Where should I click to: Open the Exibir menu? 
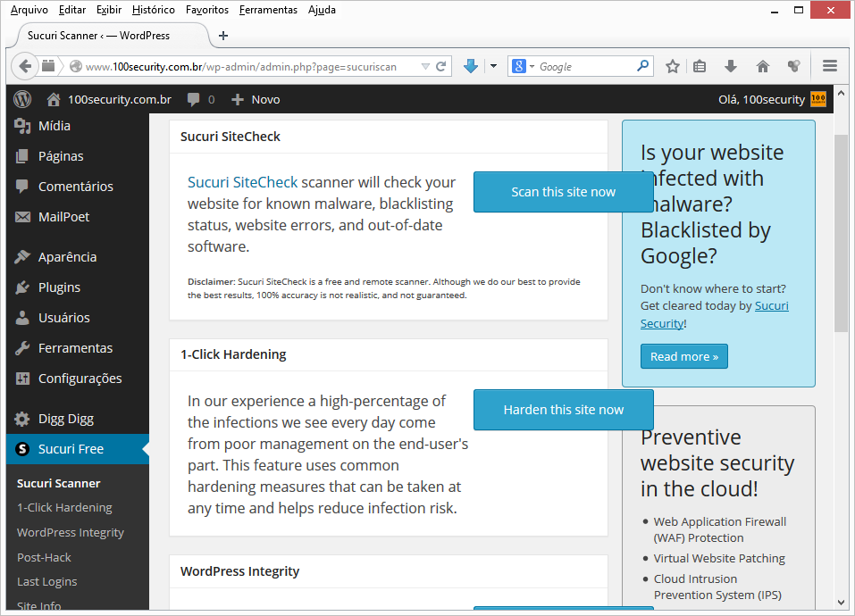click(109, 10)
